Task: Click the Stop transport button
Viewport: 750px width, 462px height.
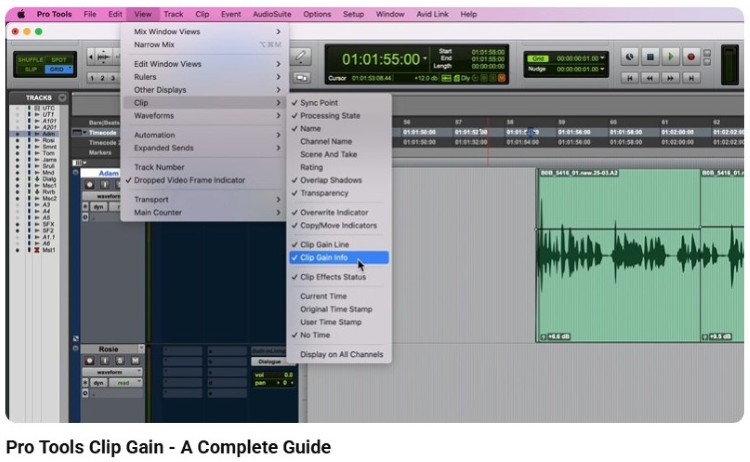Action: (x=650, y=57)
